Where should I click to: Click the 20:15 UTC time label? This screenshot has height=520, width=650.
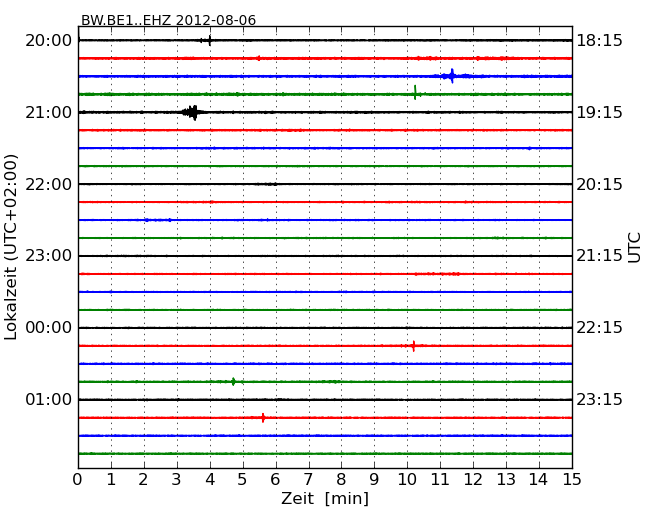tap(599, 184)
